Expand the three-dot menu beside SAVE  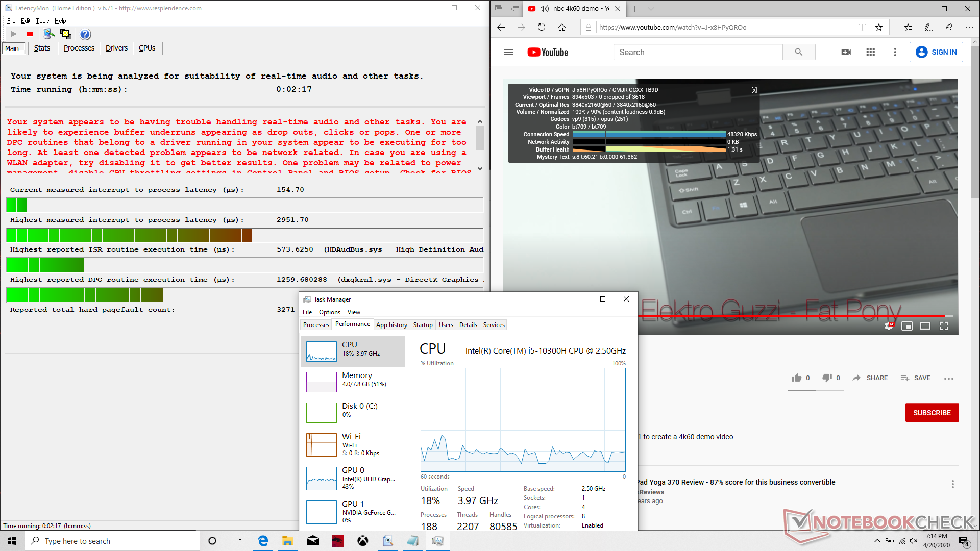949,379
